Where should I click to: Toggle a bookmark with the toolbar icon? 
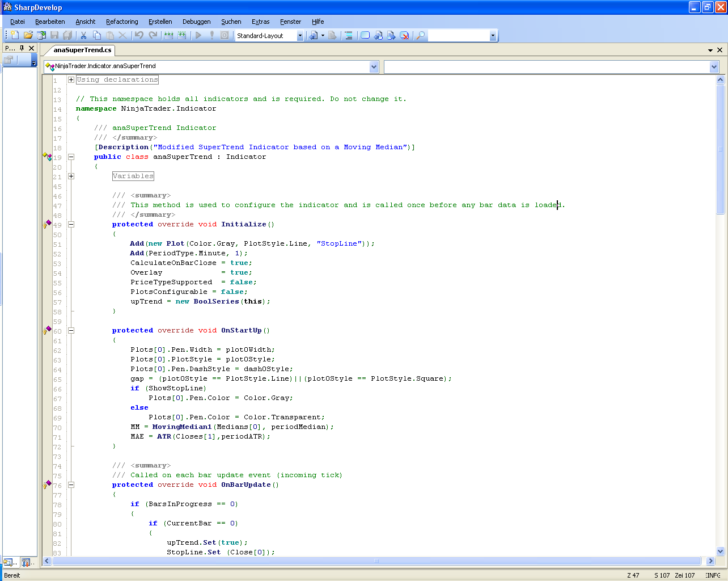(x=365, y=35)
